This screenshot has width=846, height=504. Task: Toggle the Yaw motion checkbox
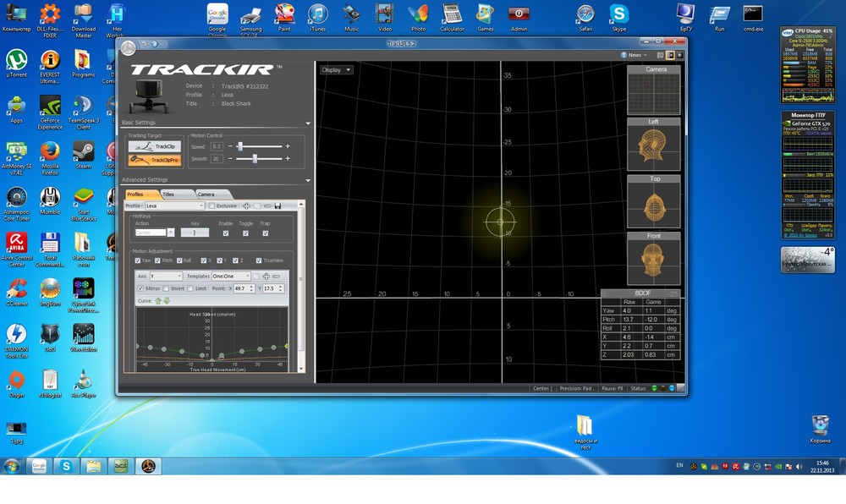[x=138, y=260]
